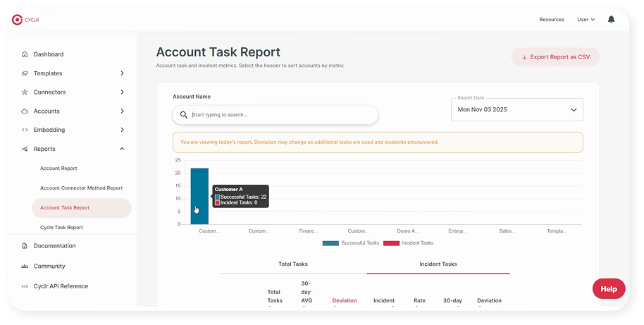Open the User menu dropdown
The image size is (644, 325).
[586, 20]
